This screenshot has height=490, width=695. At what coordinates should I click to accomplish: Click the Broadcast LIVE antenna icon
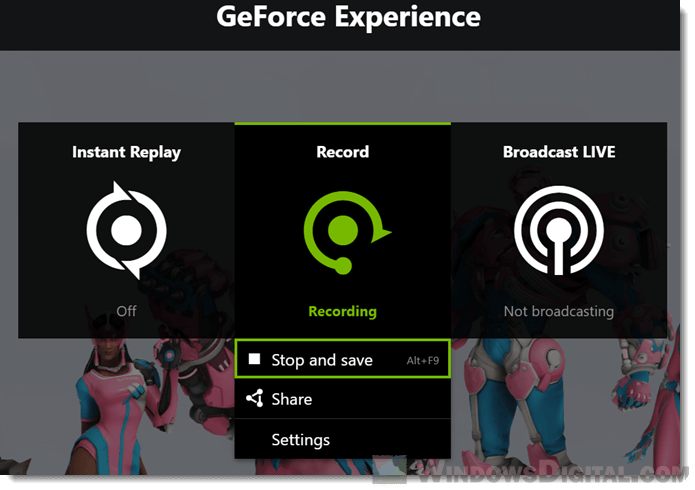pyautogui.click(x=558, y=230)
